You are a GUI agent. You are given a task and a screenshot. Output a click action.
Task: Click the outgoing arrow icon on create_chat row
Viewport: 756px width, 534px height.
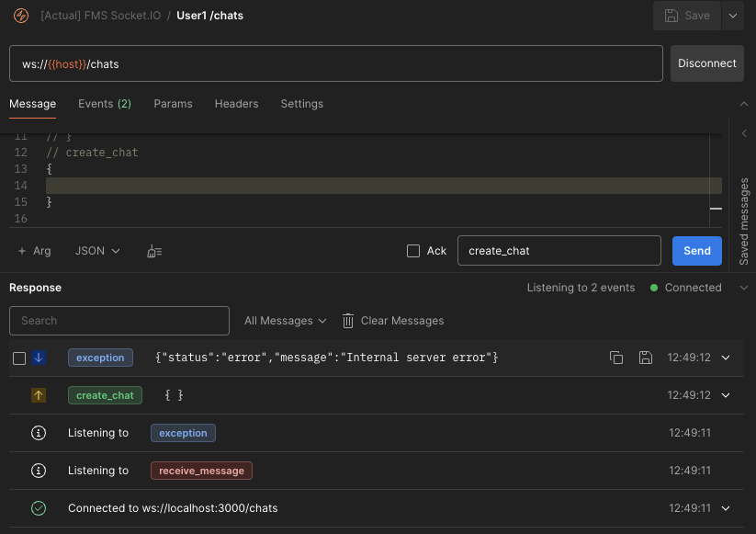(39, 395)
